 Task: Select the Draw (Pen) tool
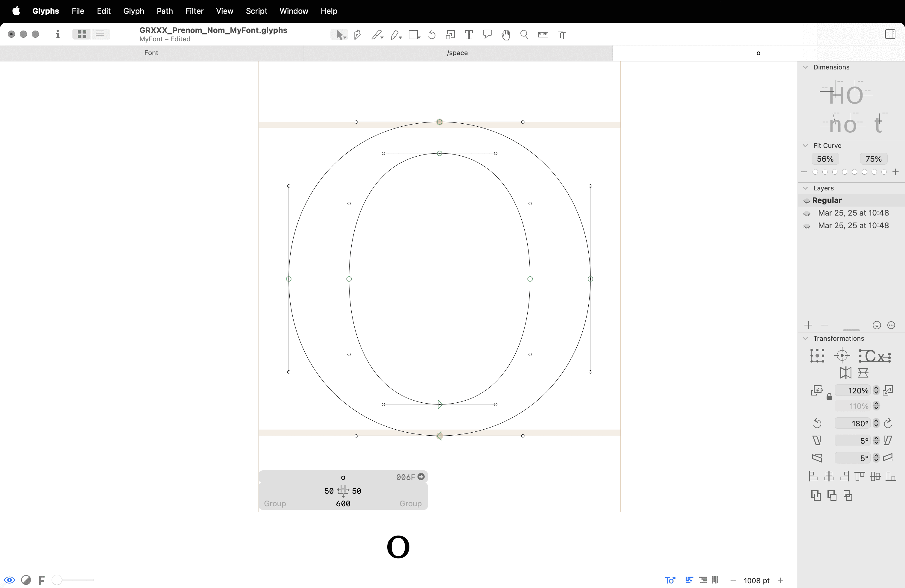[357, 35]
